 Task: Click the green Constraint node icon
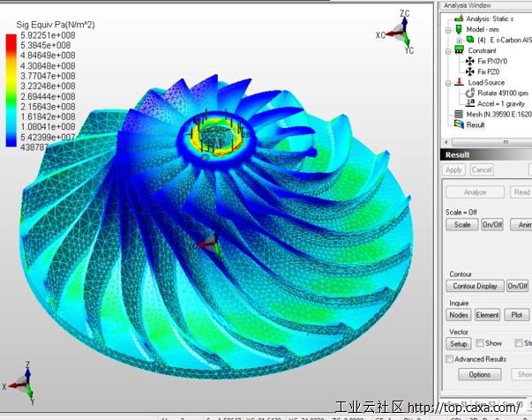pos(459,50)
